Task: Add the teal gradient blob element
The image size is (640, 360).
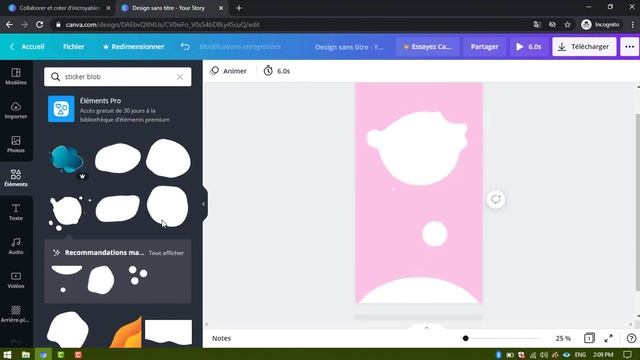Action: [x=67, y=158]
